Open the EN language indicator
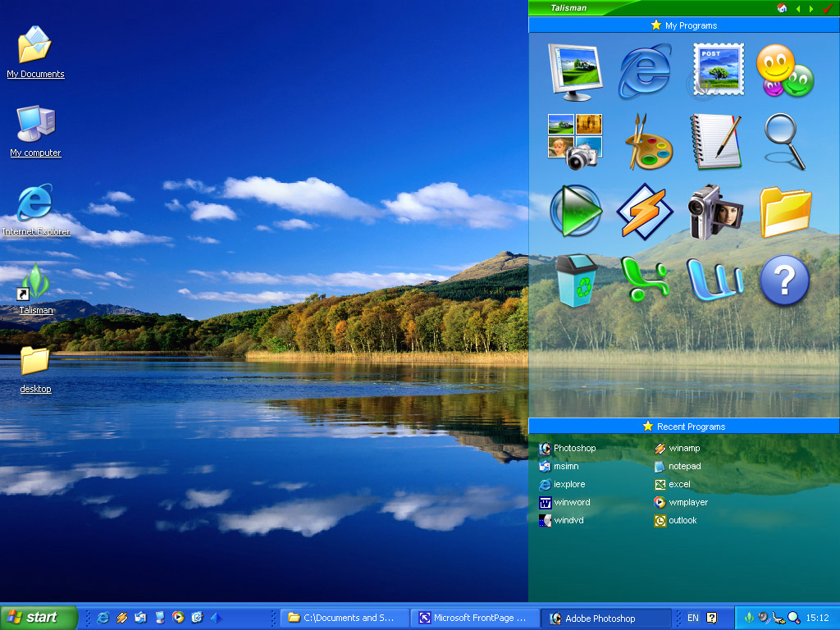The height and width of the screenshot is (630, 840). [693, 618]
